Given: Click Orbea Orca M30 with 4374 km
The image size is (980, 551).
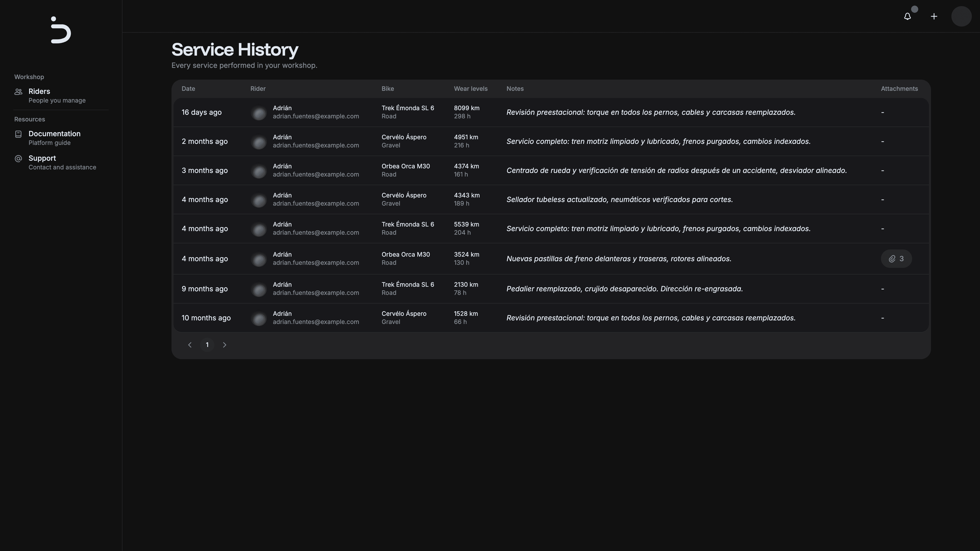Looking at the screenshot, I should tap(406, 166).
